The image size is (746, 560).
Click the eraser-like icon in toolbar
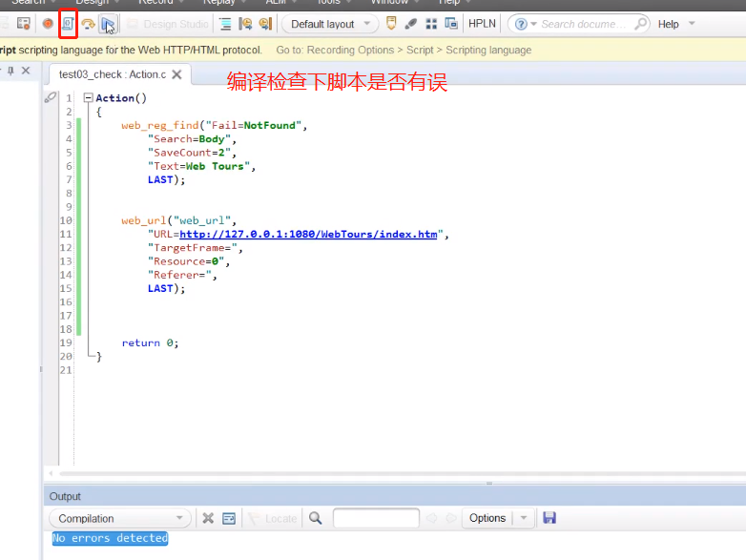pyautogui.click(x=411, y=24)
